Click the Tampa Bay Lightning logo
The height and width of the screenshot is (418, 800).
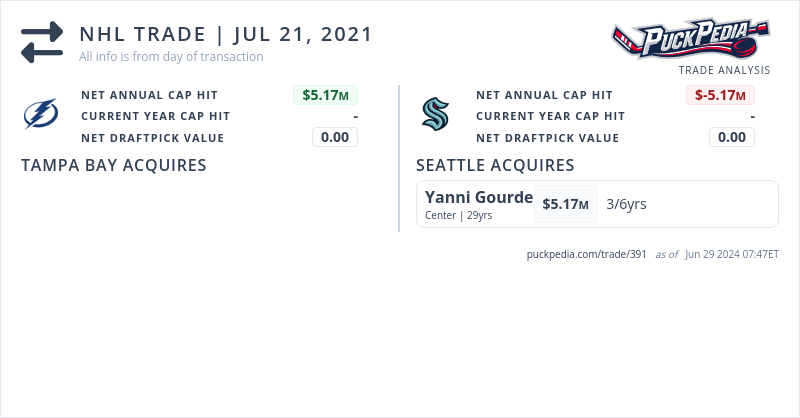click(41, 116)
